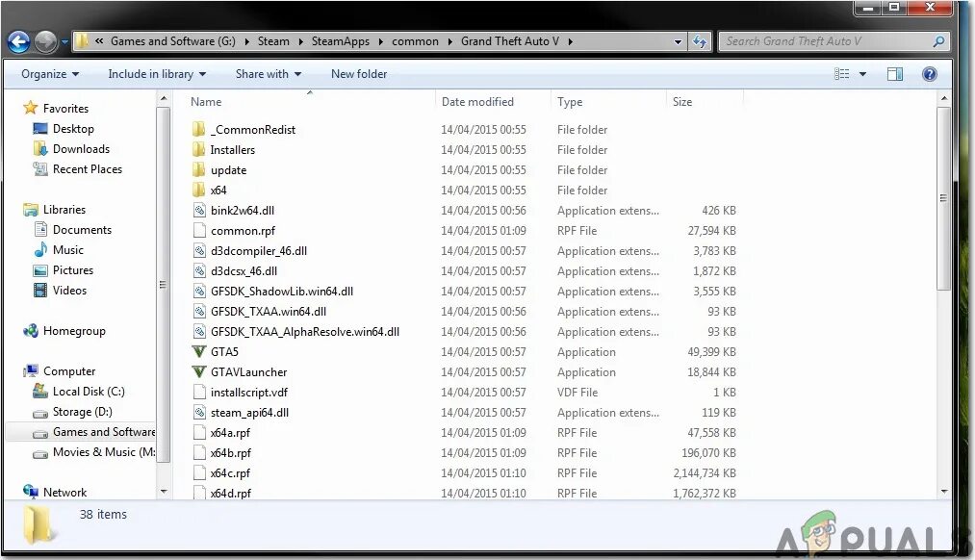Select Libraries in navigation pane
This screenshot has width=975, height=560.
point(64,210)
